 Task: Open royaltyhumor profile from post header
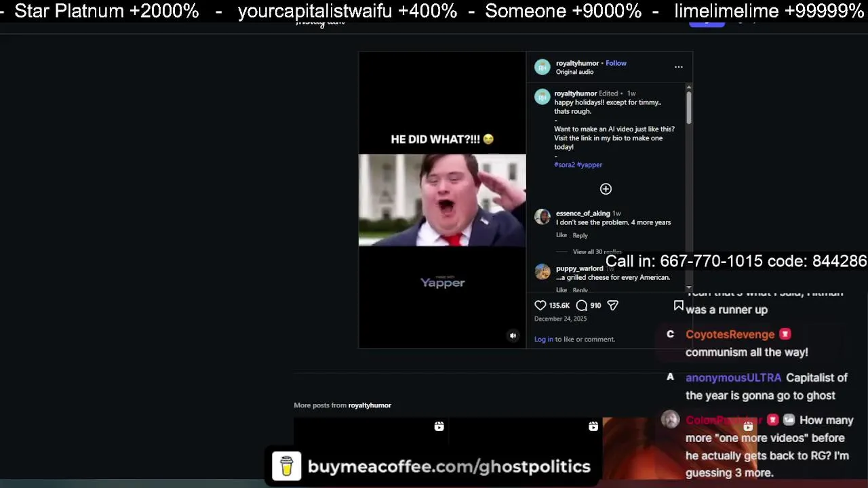point(577,63)
